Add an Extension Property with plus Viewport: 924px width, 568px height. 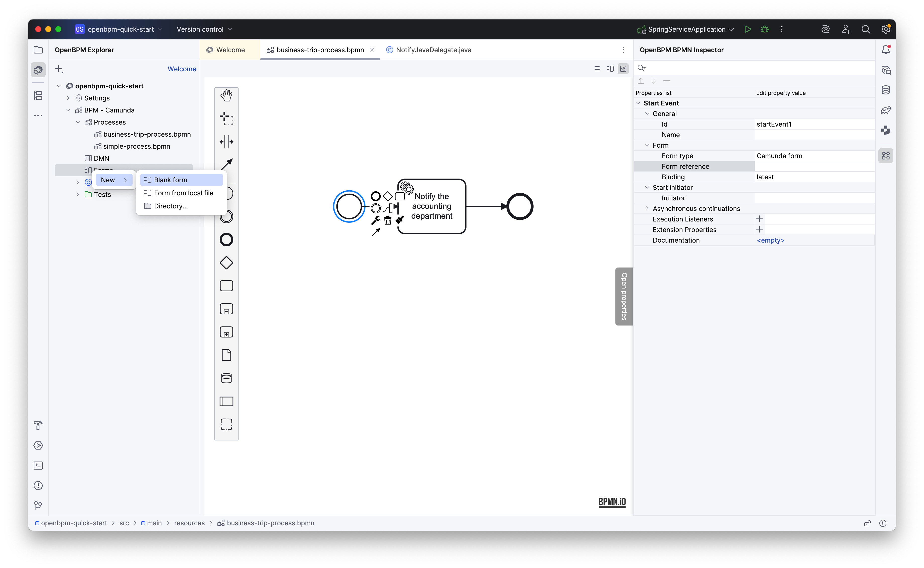759,229
